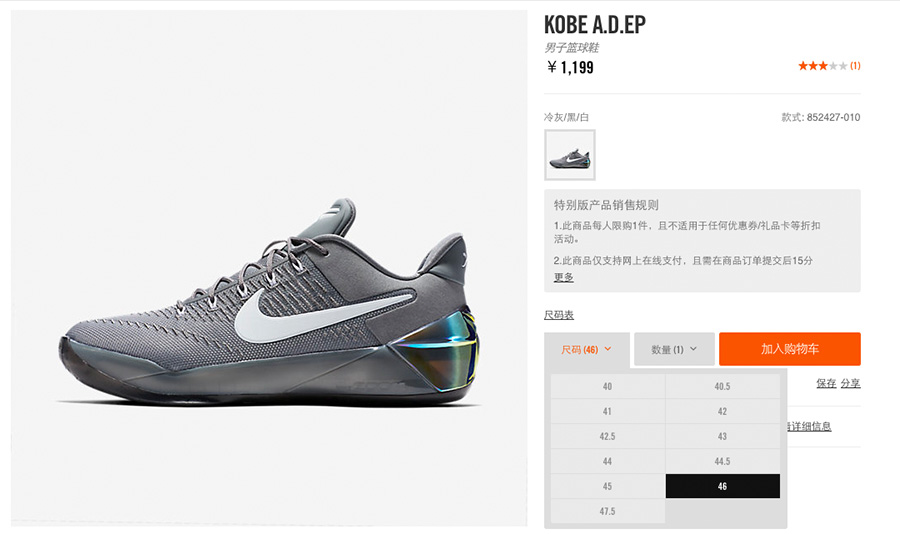Viewport: 900px width, 534px height.
Task: Click the 保存 save link
Action: click(827, 383)
